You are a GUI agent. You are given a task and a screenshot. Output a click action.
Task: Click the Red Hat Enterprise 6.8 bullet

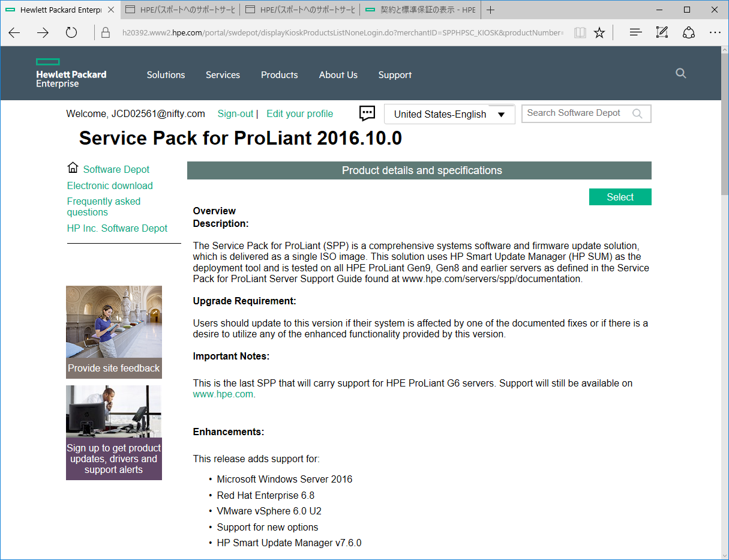pos(266,495)
